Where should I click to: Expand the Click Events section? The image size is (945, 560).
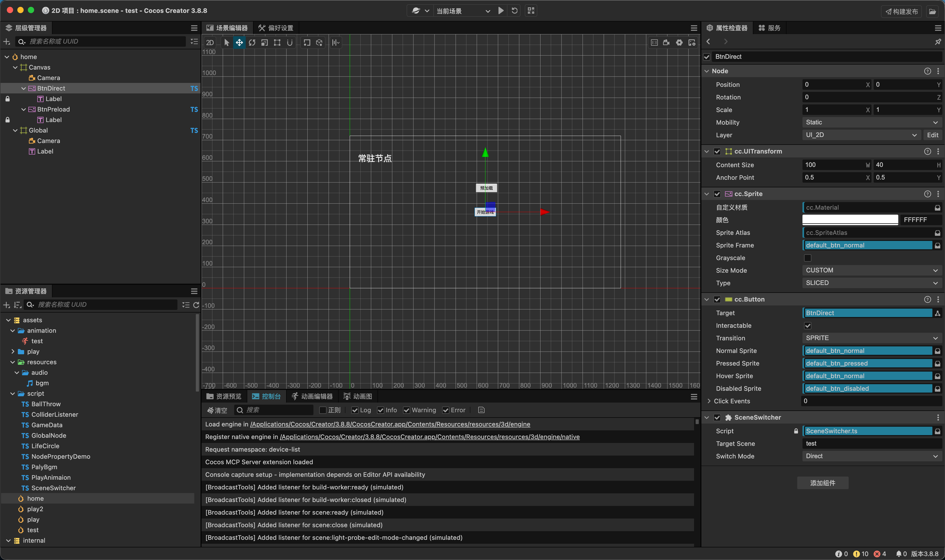tap(709, 401)
